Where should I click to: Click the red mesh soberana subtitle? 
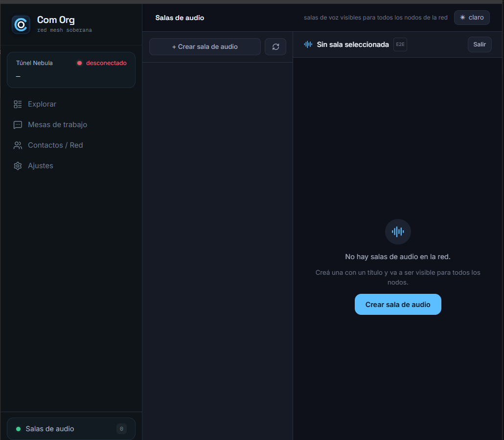point(65,30)
